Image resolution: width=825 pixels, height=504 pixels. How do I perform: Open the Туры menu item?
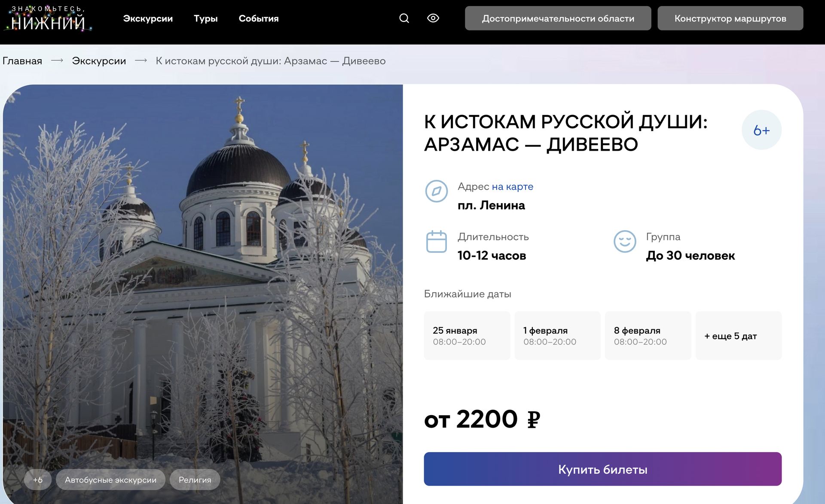pos(205,18)
